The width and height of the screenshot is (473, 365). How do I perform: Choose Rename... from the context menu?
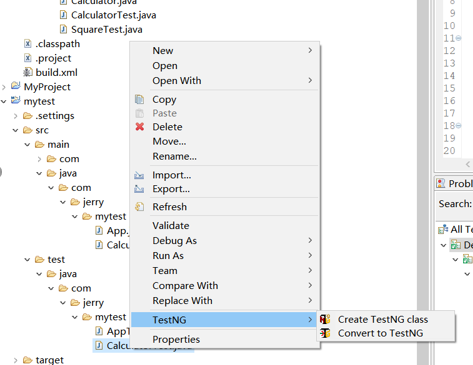pos(225,156)
